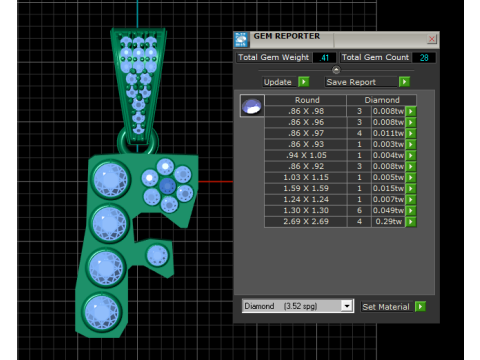480x360 pixels.
Task: Select the .86 X .93 size cell
Action: (x=306, y=144)
